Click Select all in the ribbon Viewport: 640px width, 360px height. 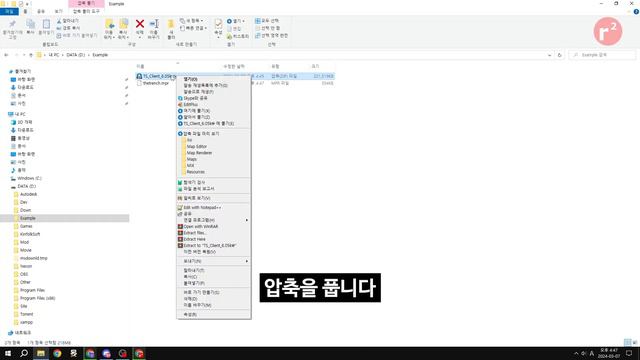point(267,20)
